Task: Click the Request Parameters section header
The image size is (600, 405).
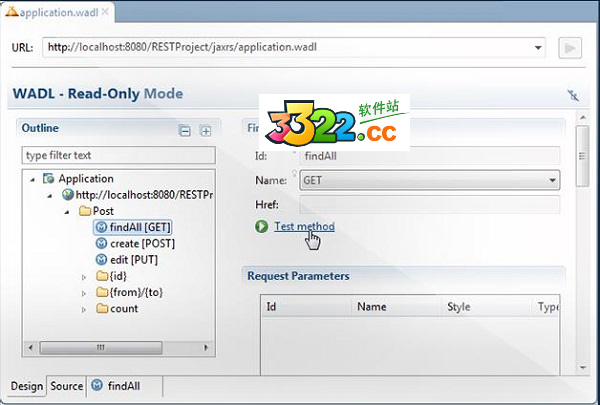Action: tap(298, 276)
